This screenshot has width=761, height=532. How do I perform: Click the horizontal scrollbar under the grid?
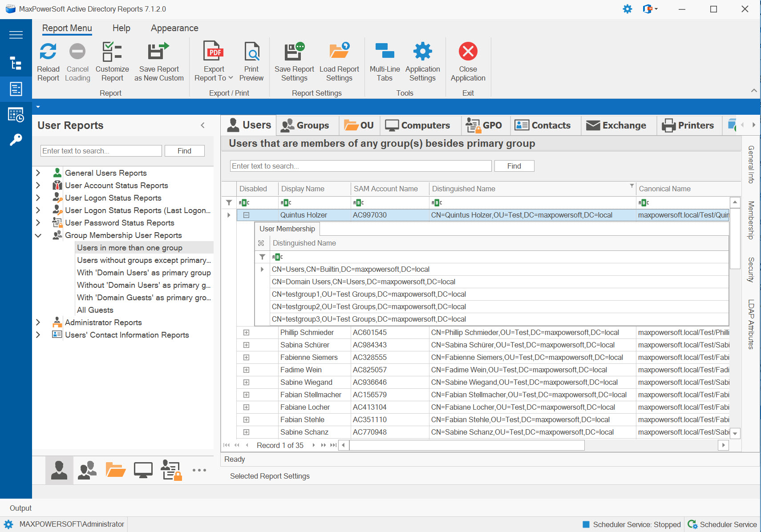pyautogui.click(x=467, y=445)
